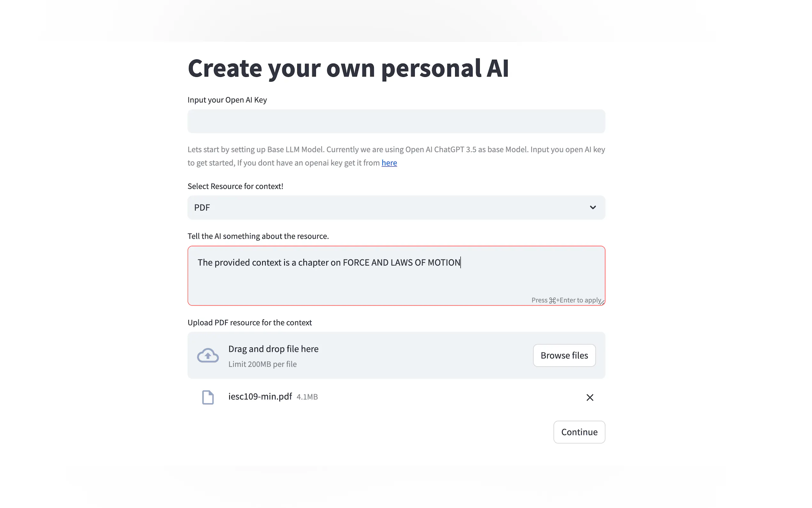Click the 'Create your own personal AI' heading

pos(348,68)
